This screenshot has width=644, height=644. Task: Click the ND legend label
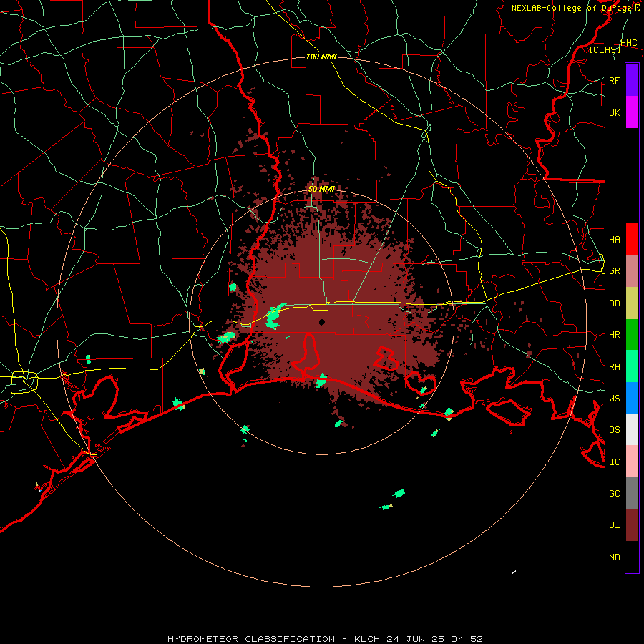click(615, 557)
